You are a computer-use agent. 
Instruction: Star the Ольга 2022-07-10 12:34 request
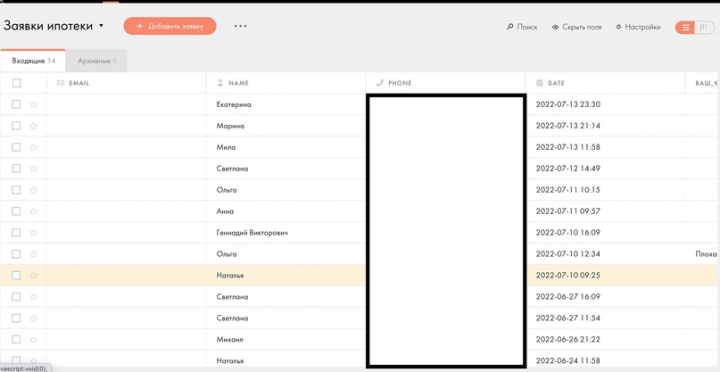[33, 254]
